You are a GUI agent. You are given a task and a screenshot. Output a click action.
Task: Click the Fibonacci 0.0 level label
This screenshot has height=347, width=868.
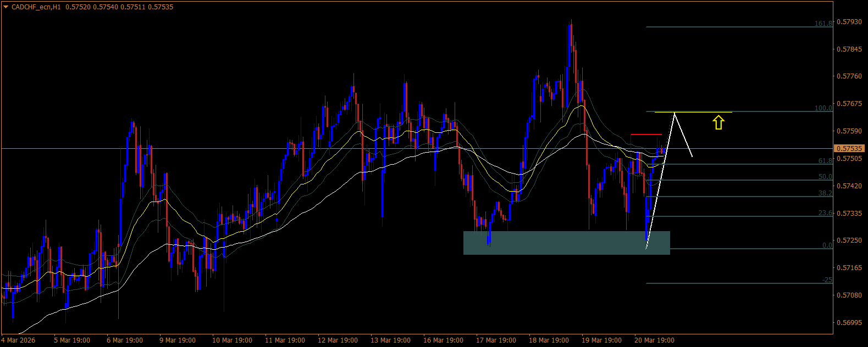click(x=827, y=245)
